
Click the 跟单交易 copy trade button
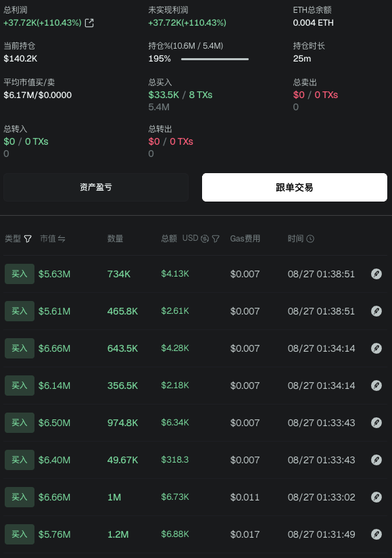295,187
